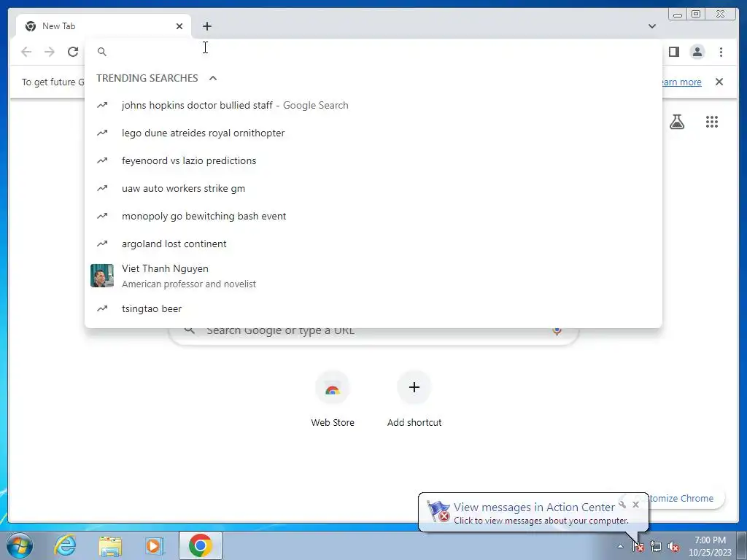Close the Action Center notification balloon
Image resolution: width=747 pixels, height=560 pixels.
click(635, 505)
